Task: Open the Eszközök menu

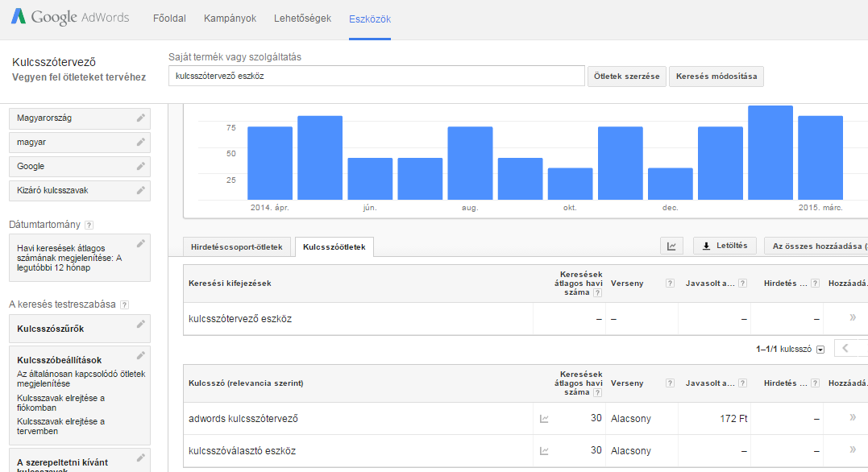Action: (x=370, y=19)
